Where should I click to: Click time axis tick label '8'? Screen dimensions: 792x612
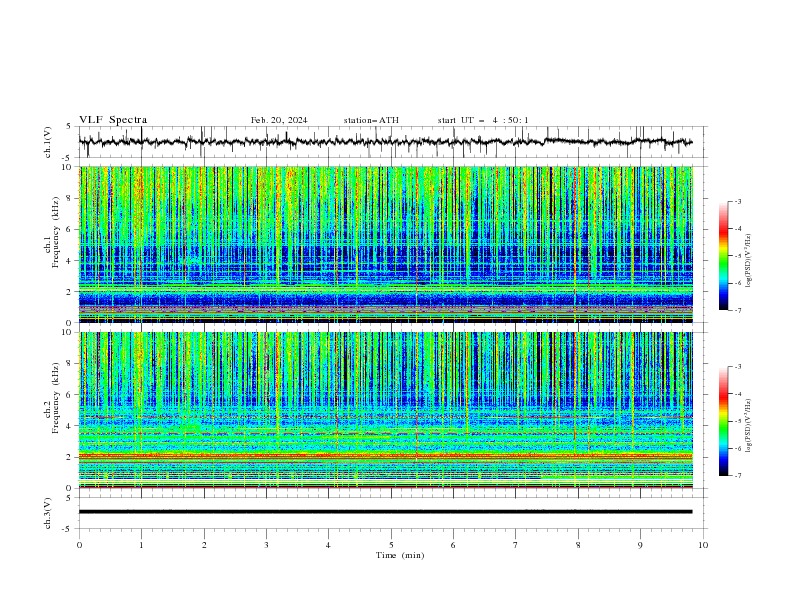[578, 545]
